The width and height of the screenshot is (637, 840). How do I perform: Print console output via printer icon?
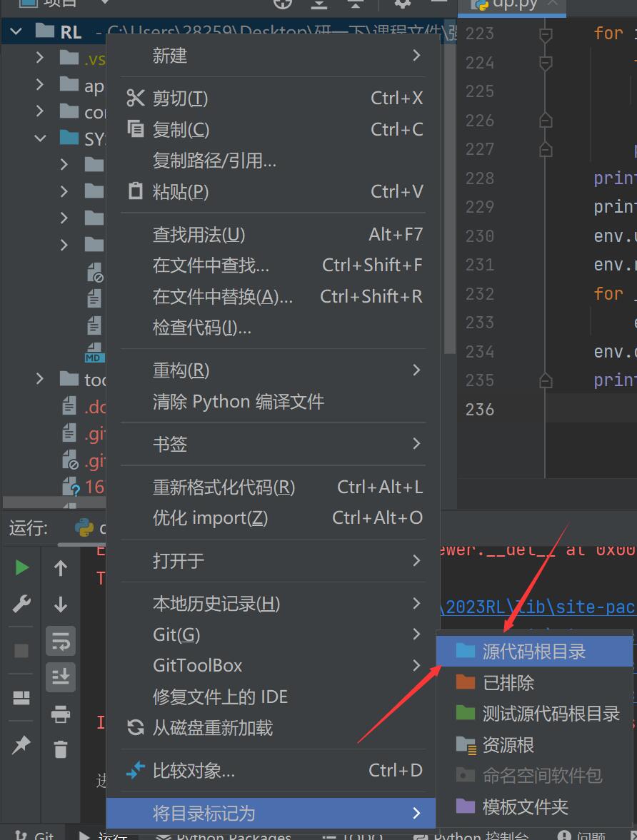[61, 712]
